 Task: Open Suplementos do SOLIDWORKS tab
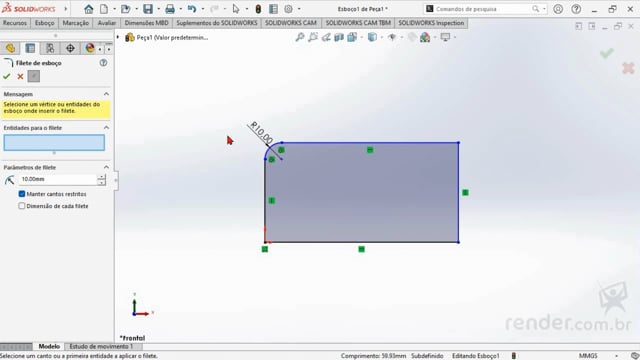pyautogui.click(x=217, y=23)
